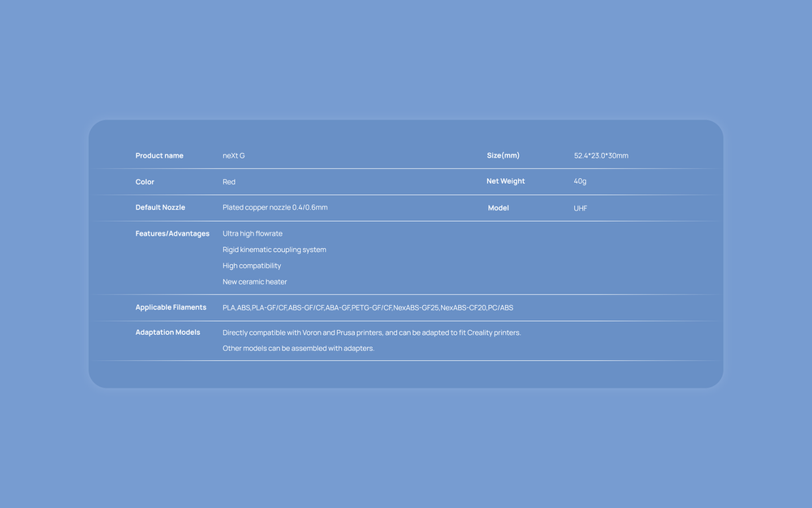Select the PLA,ABS filament list text
This screenshot has width=812, height=508.
(x=368, y=308)
